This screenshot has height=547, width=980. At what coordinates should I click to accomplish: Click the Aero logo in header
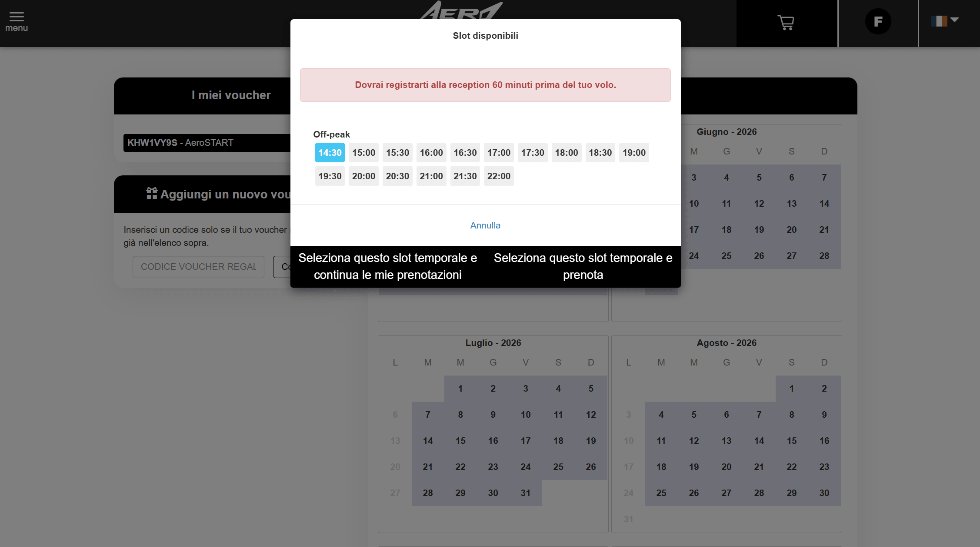point(461,10)
